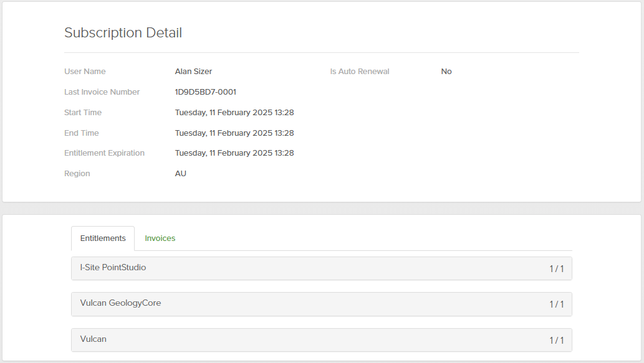Click the Region value AU
The width and height of the screenshot is (644, 363).
pyautogui.click(x=180, y=174)
